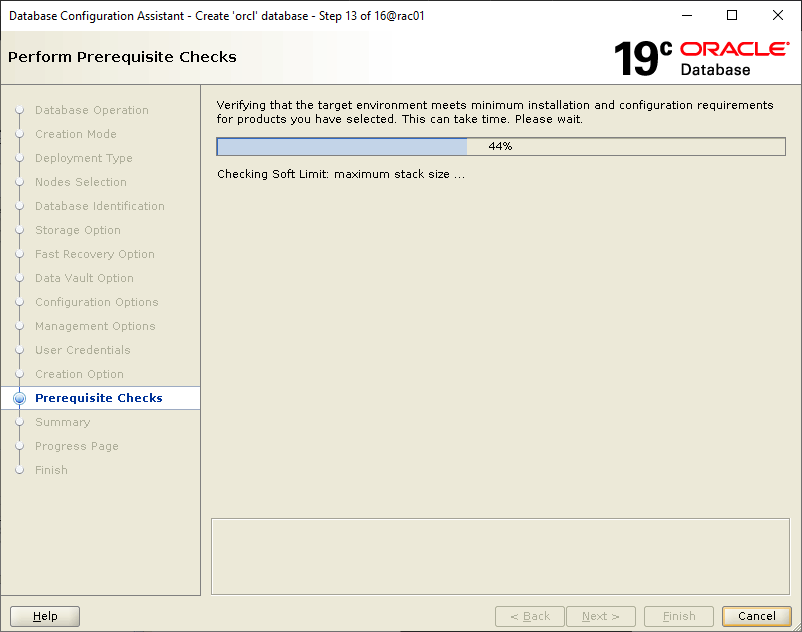The height and width of the screenshot is (632, 802).
Task: Select the Deployment Type step
Action: 84,158
